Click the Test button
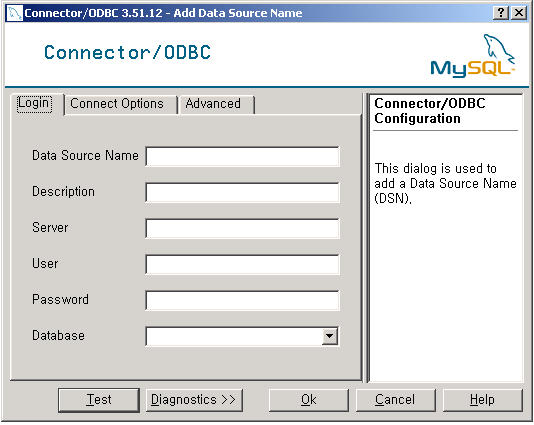The image size is (534, 425). tap(99, 400)
